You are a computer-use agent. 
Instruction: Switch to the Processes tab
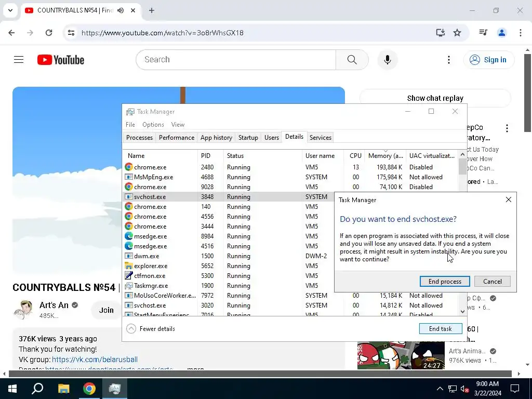coord(139,137)
